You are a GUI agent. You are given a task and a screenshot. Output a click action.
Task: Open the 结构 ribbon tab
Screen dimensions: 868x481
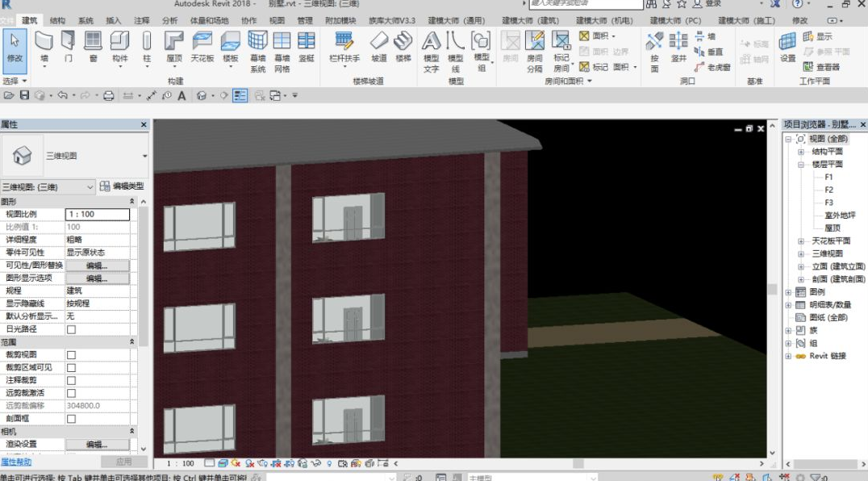pyautogui.click(x=57, y=20)
